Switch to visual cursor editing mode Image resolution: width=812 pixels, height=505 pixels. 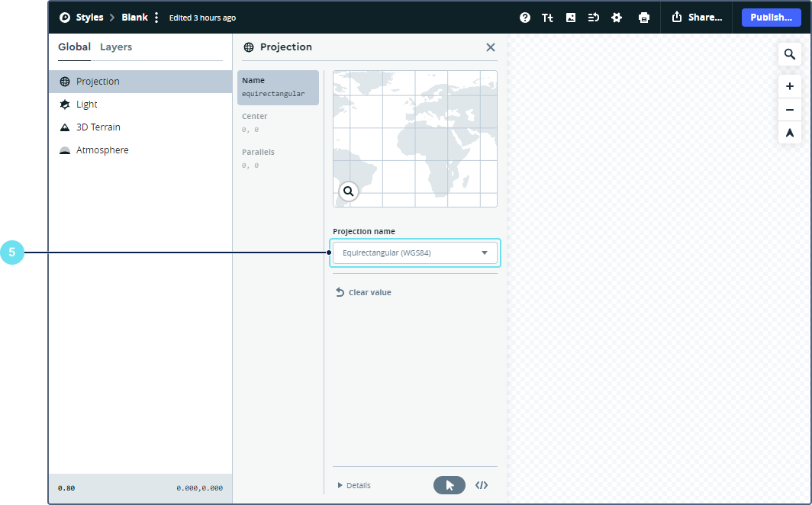coord(449,485)
